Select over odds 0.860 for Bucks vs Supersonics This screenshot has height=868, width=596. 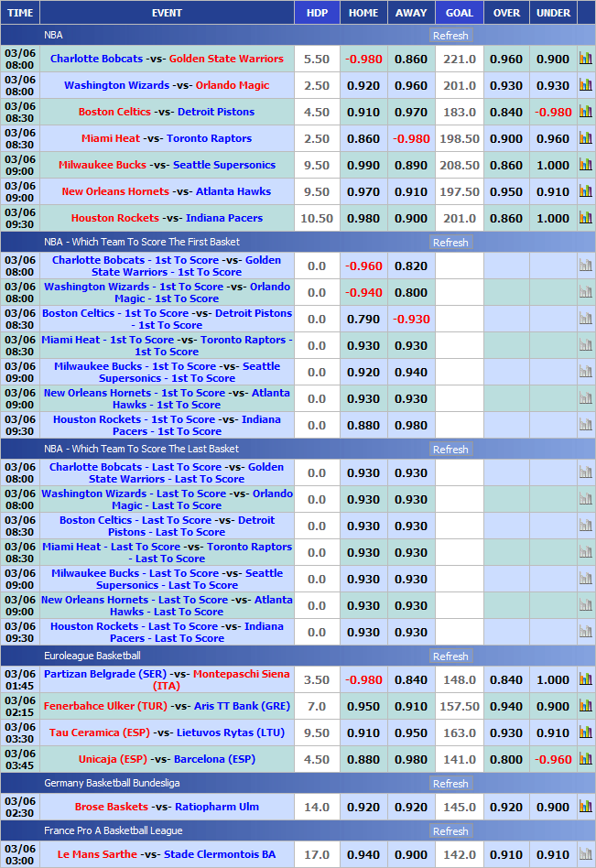pos(506,166)
